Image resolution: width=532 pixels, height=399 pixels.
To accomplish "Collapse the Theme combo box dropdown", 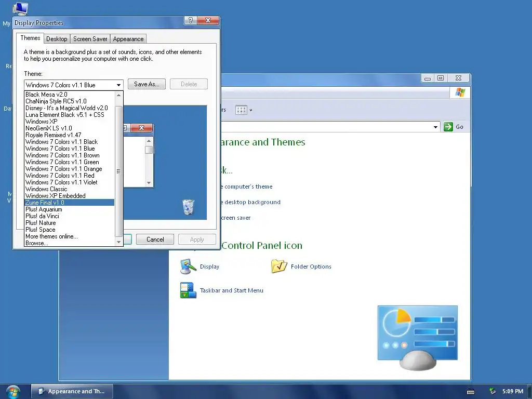I will (x=118, y=85).
